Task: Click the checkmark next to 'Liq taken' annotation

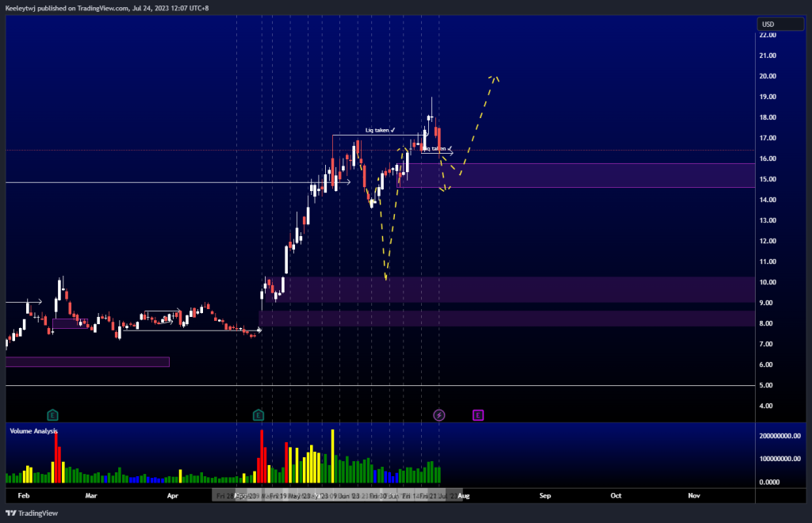Action: (x=393, y=130)
